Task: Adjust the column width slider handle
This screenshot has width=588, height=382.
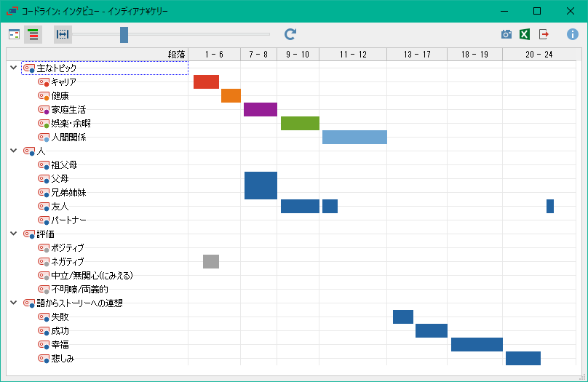Action: (x=124, y=34)
